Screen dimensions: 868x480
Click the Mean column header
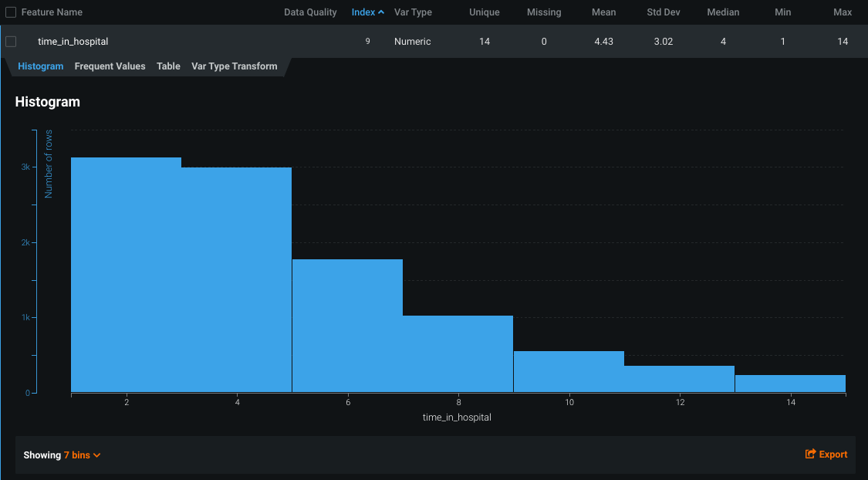[603, 12]
